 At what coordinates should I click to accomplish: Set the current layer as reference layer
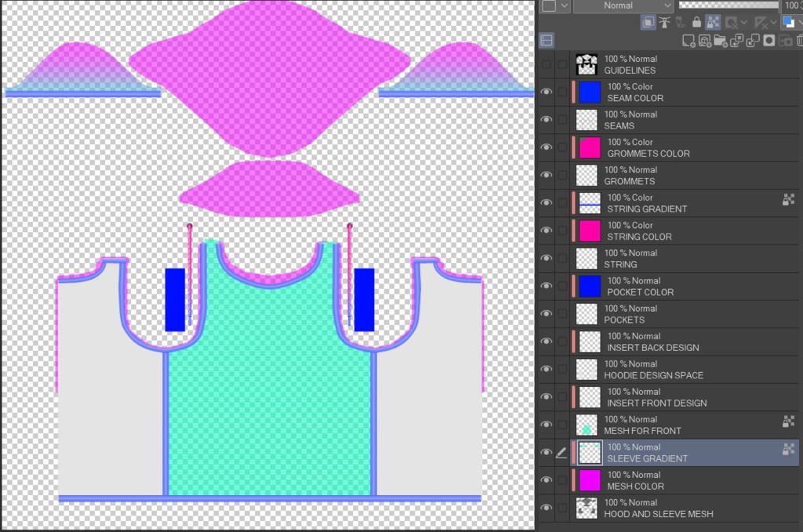[665, 22]
